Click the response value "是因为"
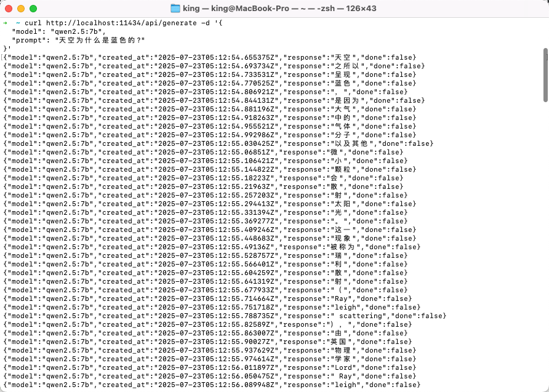The image size is (549, 392). pos(347,100)
